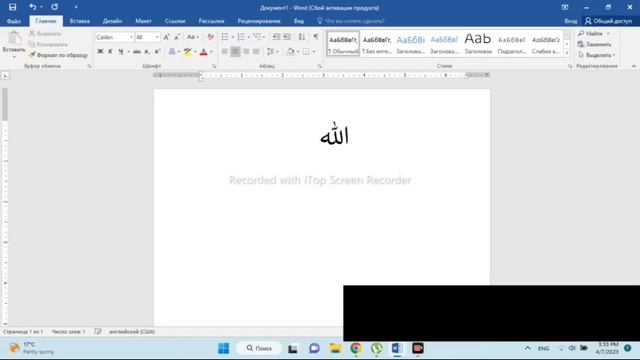This screenshot has width=640, height=360.
Task: Decrease font size with shrink icon
Action: pos(177,37)
